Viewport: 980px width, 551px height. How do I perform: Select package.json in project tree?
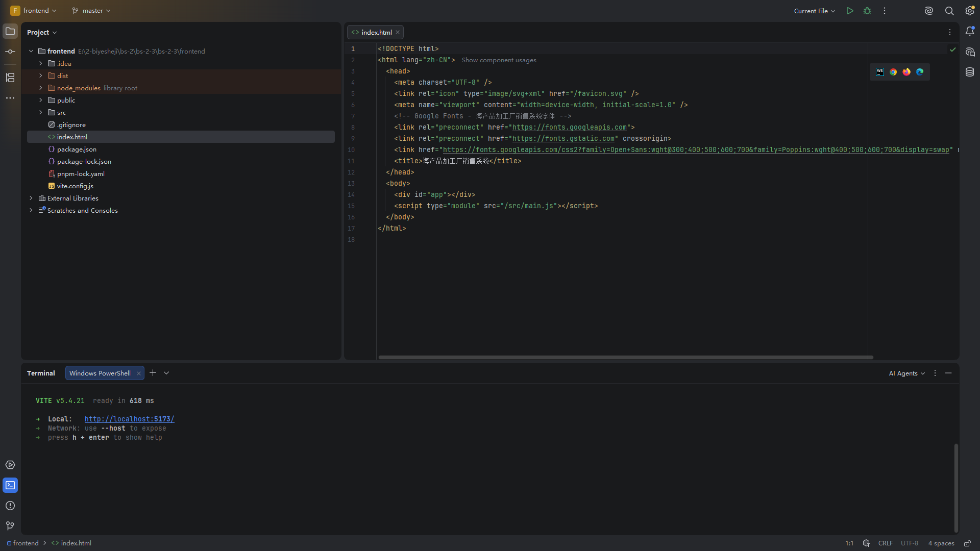[x=181, y=149]
